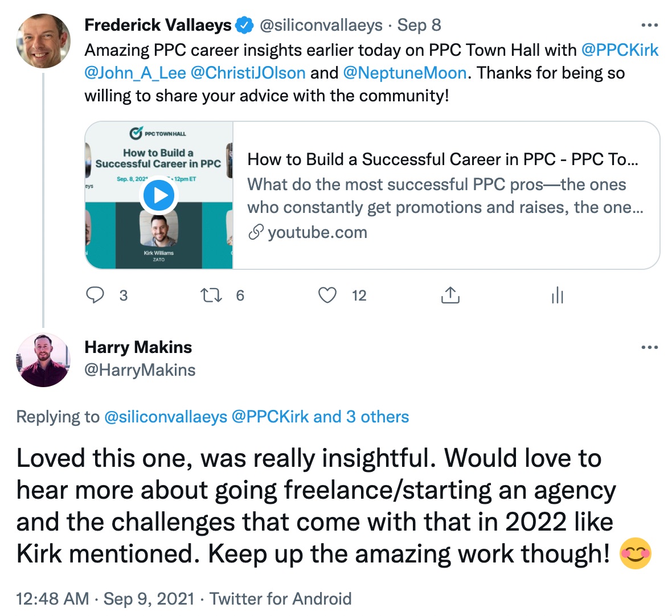The width and height of the screenshot is (672, 616).
Task: Click the youtube.com link icon in the card
Action: tap(257, 232)
